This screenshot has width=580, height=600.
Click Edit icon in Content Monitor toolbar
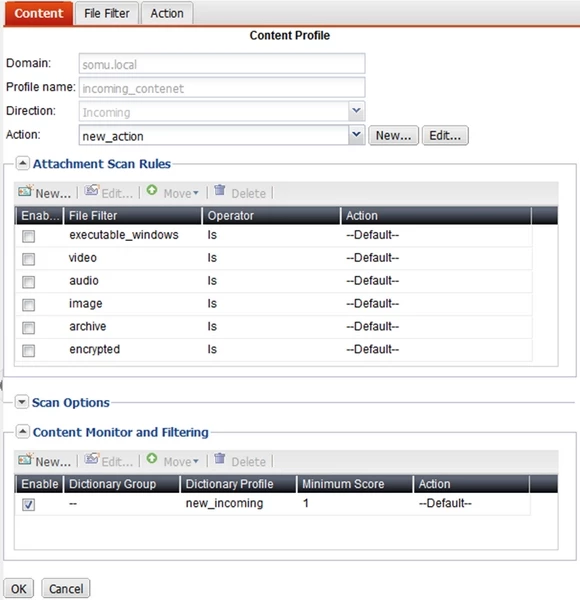click(x=92, y=458)
